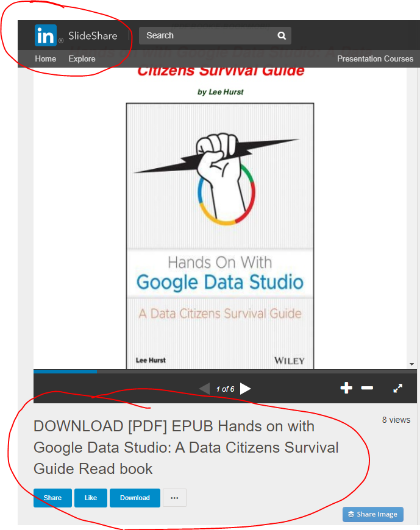Zoom in with the plus icon
Image resolution: width=420 pixels, height=530 pixels.
(x=346, y=388)
